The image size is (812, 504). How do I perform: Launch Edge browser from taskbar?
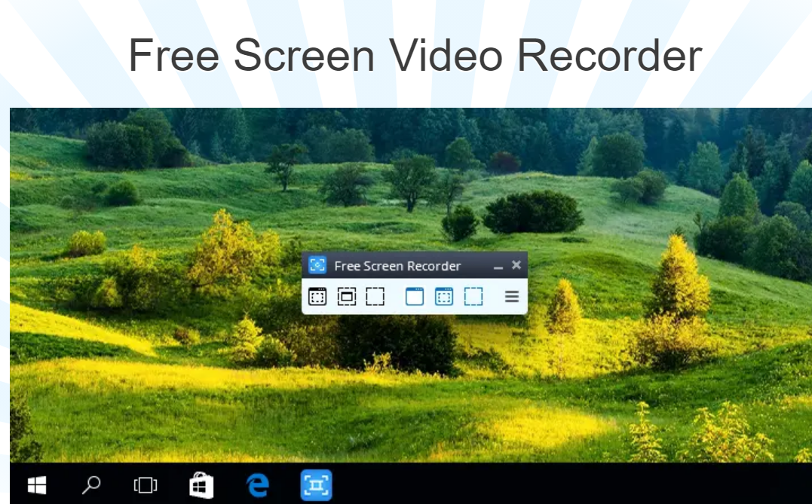tap(257, 485)
